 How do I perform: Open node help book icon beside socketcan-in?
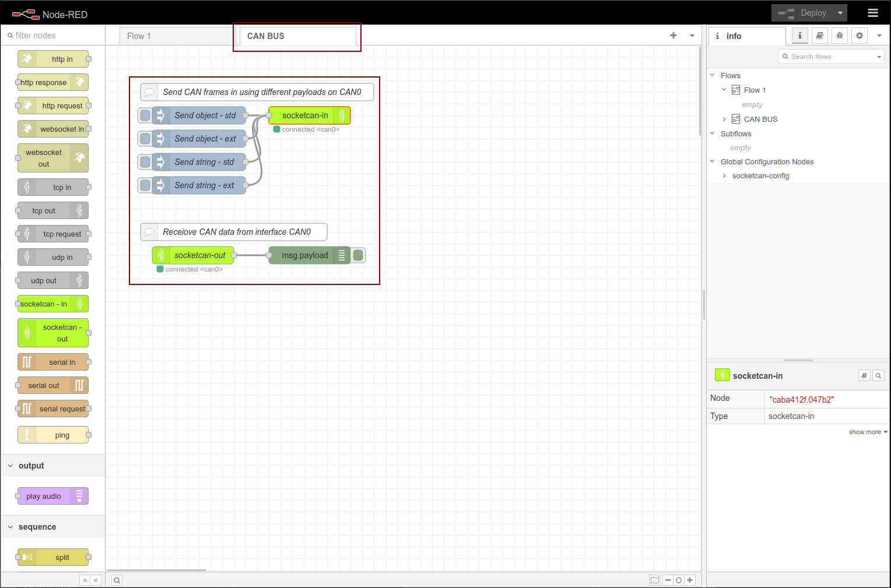864,375
